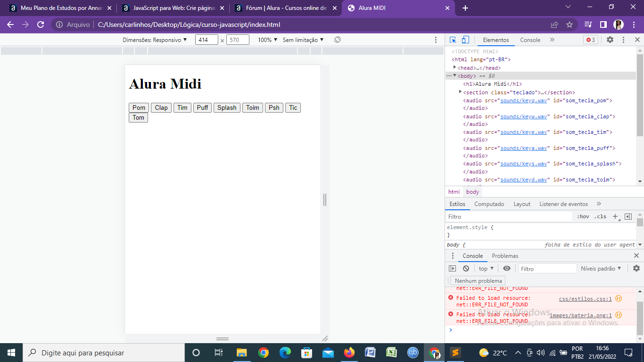The width and height of the screenshot is (644, 362).
Task: Click the viewport height field 570
Action: tap(238, 40)
